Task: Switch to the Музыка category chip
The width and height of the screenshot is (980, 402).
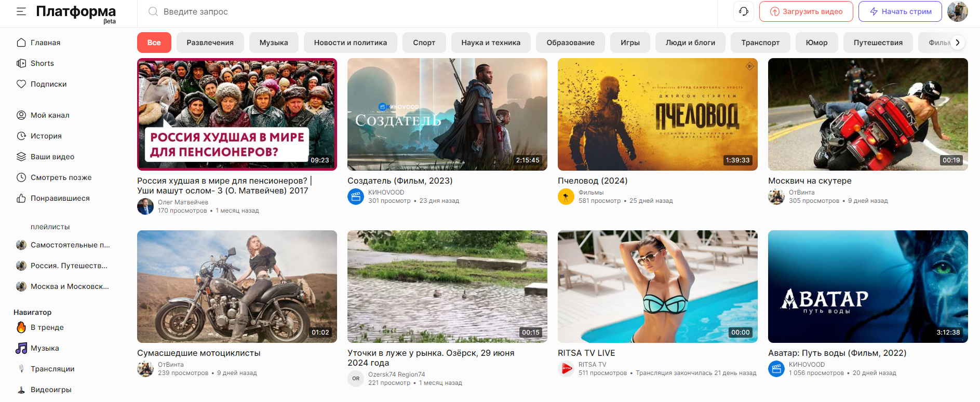Action: (274, 43)
